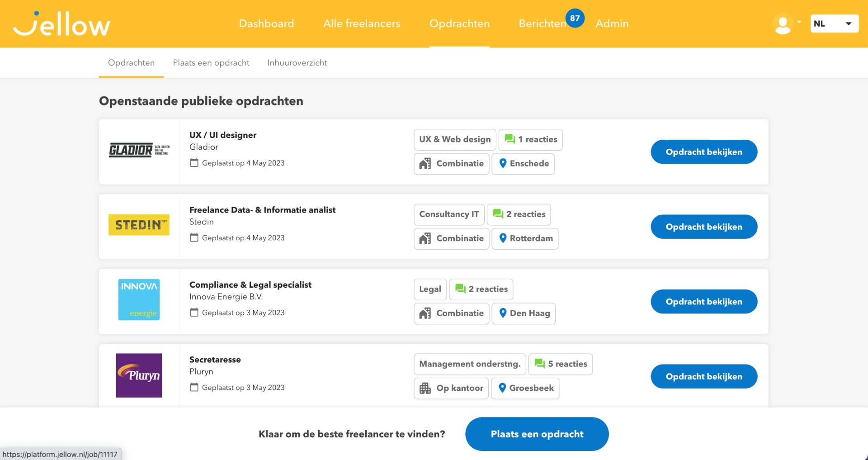
Task: Click the building icon next to Combinatie on Stedin job
Action: 424,238
